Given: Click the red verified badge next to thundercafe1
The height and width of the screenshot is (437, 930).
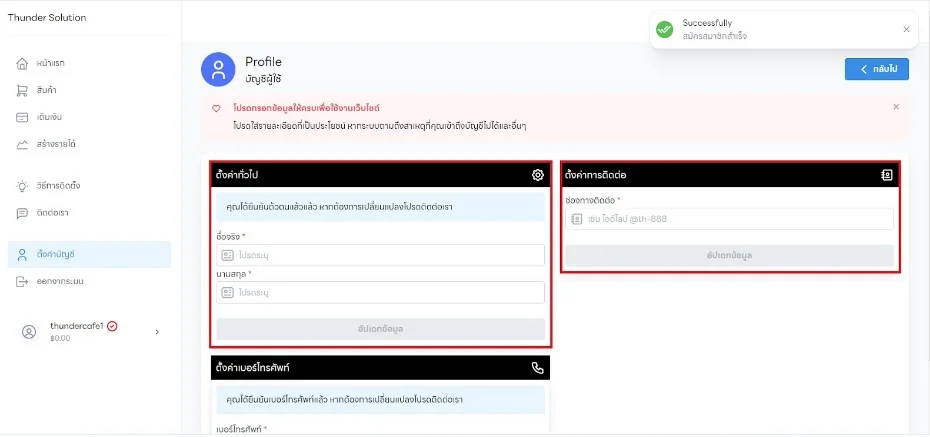Looking at the screenshot, I should click(112, 326).
